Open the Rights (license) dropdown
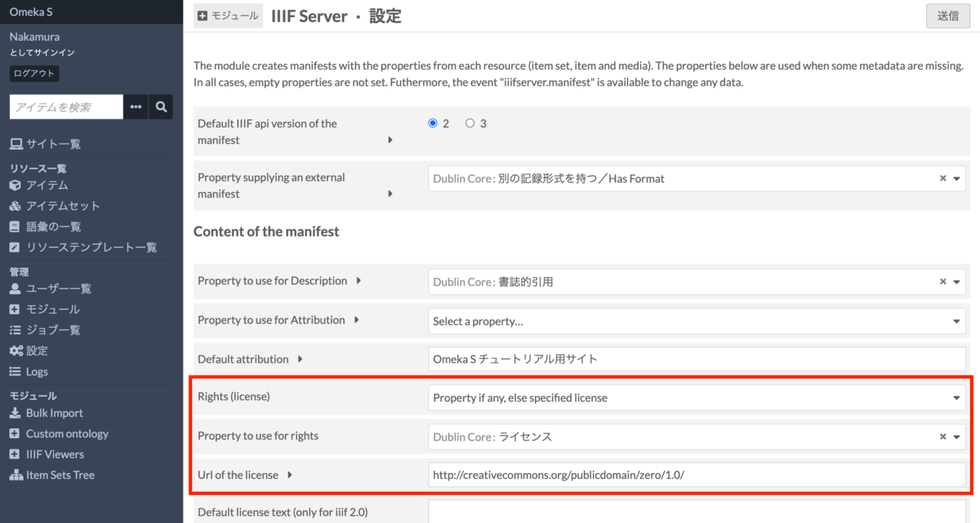Viewport: 980px width, 523px height. pyautogui.click(x=697, y=398)
